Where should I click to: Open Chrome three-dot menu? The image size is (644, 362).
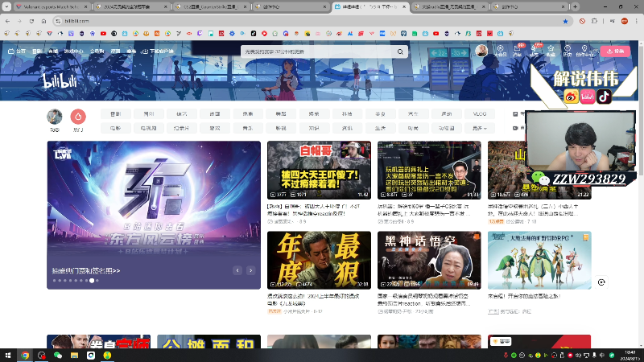(637, 21)
